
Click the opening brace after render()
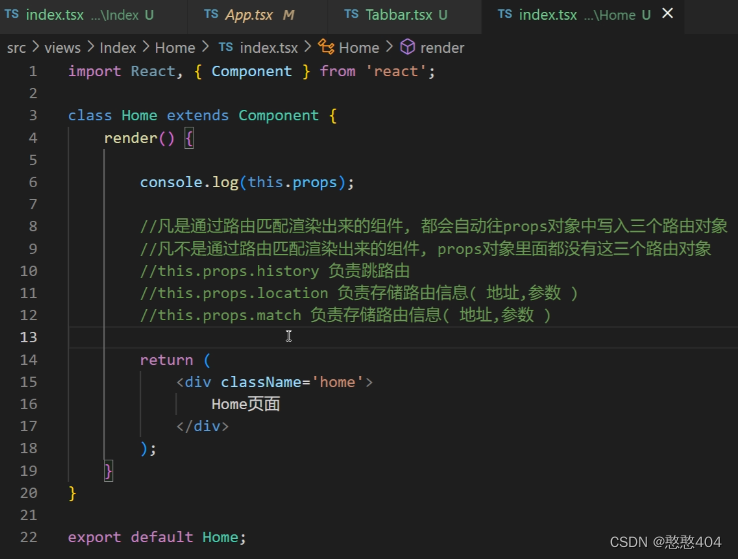189,138
